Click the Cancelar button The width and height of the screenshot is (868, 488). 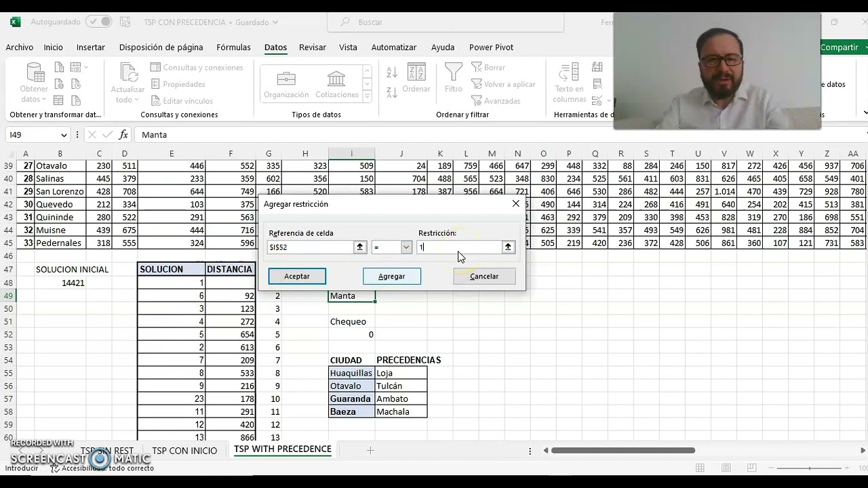click(484, 277)
